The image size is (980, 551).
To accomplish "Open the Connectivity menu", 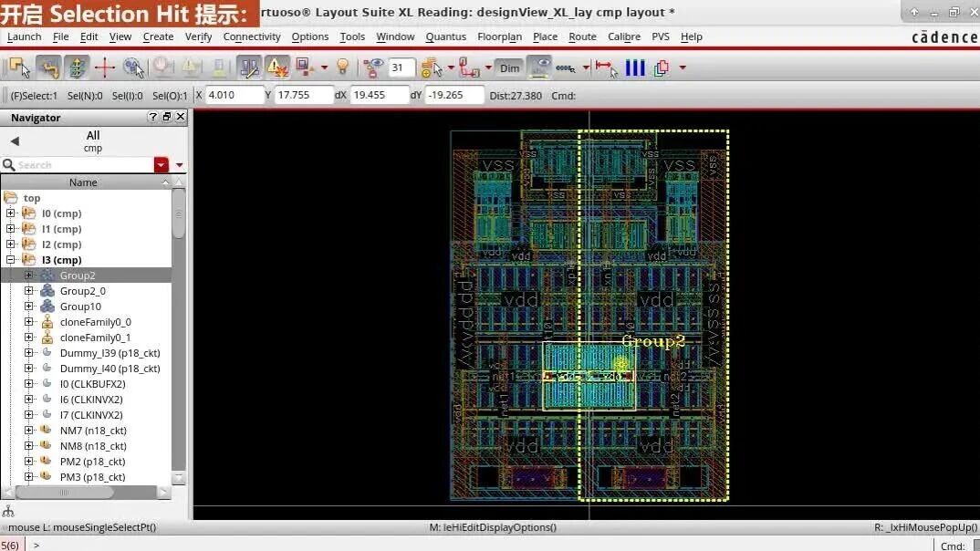I will (251, 36).
